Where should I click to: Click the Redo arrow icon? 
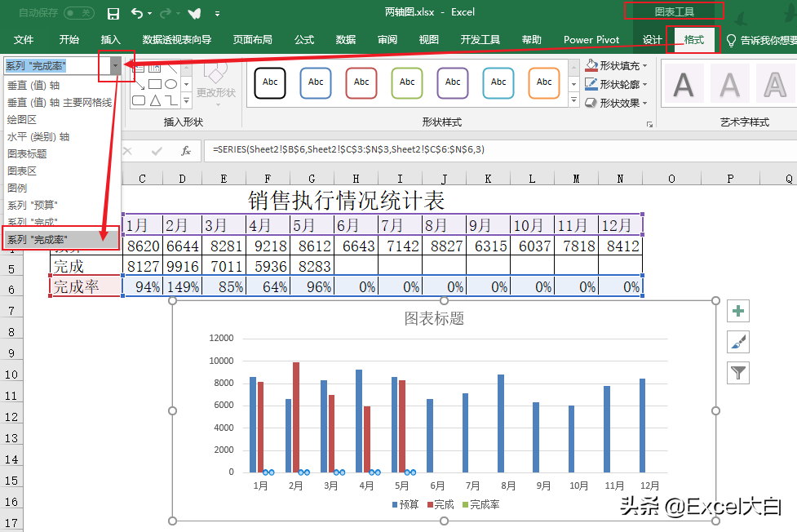[x=166, y=13]
